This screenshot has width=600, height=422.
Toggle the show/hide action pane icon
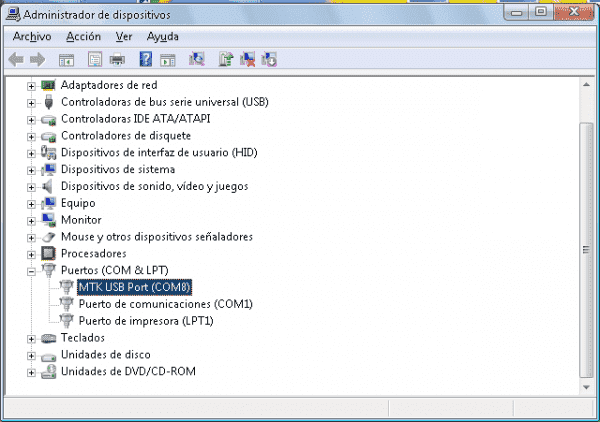(x=168, y=60)
